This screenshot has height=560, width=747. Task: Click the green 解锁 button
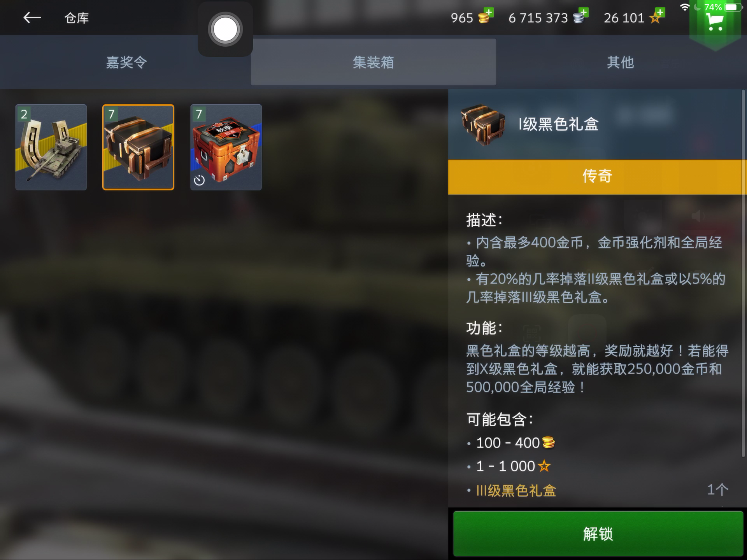598,534
